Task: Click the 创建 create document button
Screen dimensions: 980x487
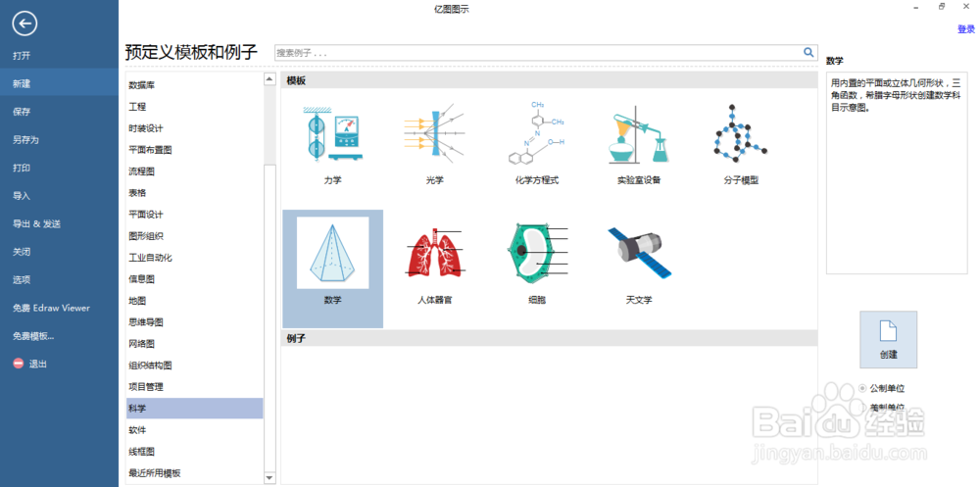Action: pyautogui.click(x=888, y=339)
